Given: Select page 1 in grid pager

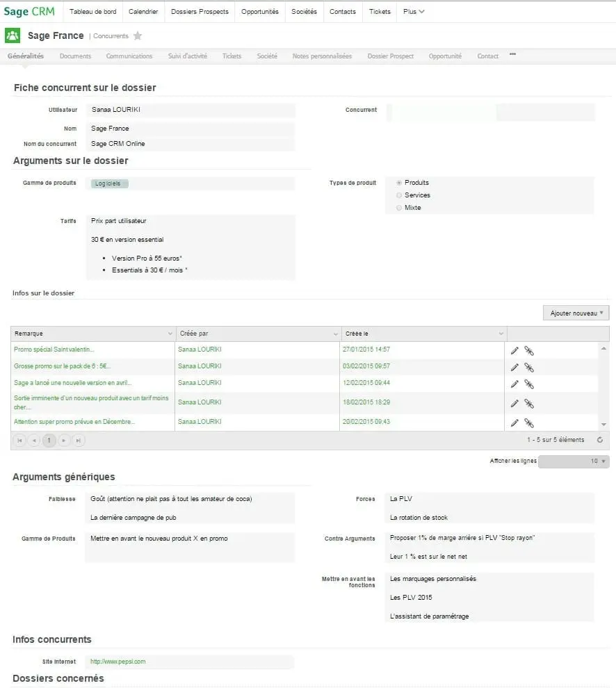Looking at the screenshot, I should pyautogui.click(x=49, y=440).
